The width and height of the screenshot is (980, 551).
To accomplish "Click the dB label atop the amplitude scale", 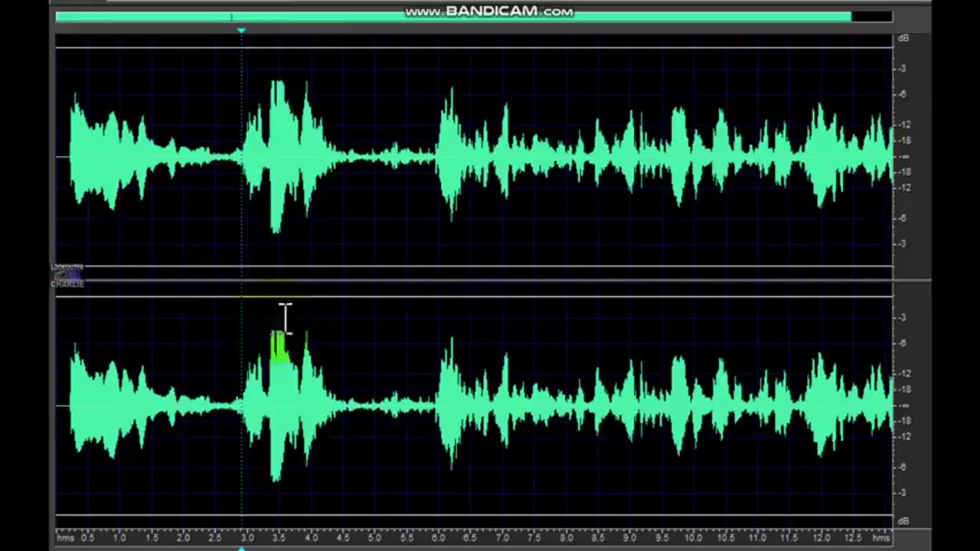I will pyautogui.click(x=903, y=37).
